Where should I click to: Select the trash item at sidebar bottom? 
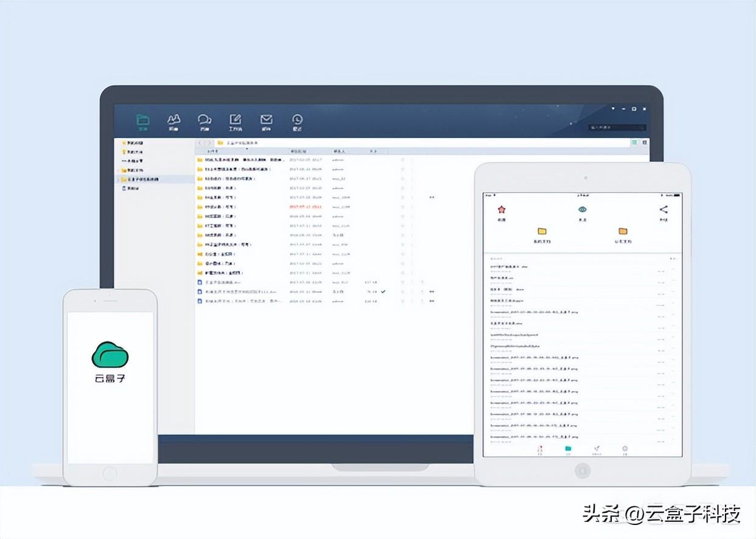click(131, 189)
